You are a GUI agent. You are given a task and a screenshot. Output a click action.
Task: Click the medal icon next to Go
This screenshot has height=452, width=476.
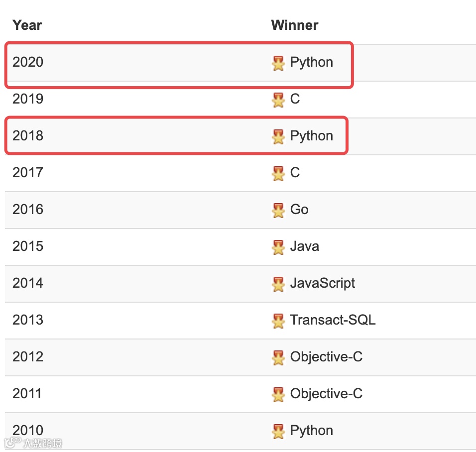(x=278, y=210)
